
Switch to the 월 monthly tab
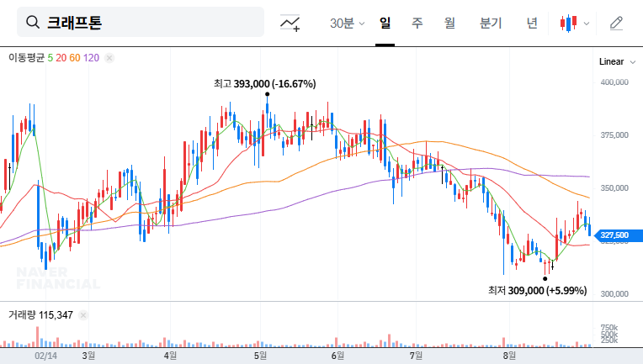450,23
